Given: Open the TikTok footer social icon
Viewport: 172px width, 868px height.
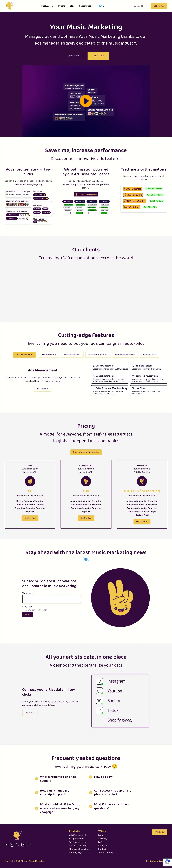Looking at the screenshot, I should [23, 844].
